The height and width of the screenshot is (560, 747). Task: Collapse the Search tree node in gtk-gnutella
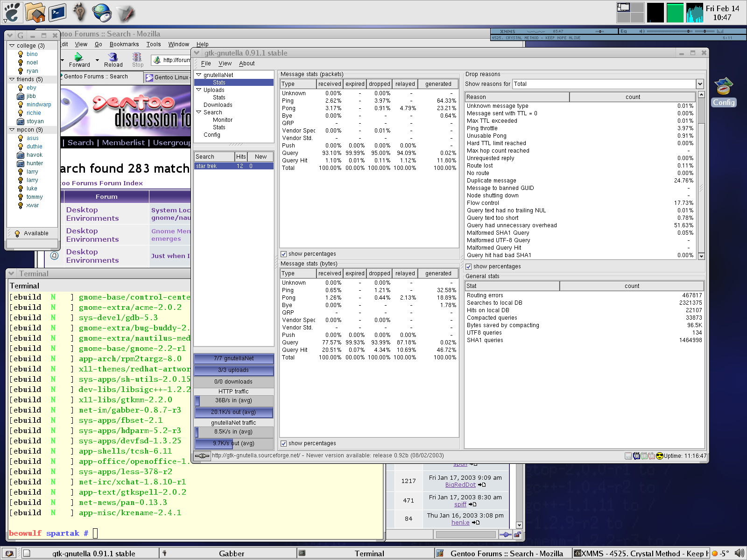pos(198,112)
